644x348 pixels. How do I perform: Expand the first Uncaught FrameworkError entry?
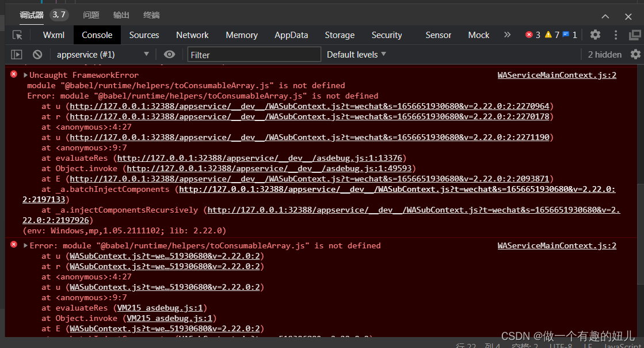pyautogui.click(x=25, y=75)
